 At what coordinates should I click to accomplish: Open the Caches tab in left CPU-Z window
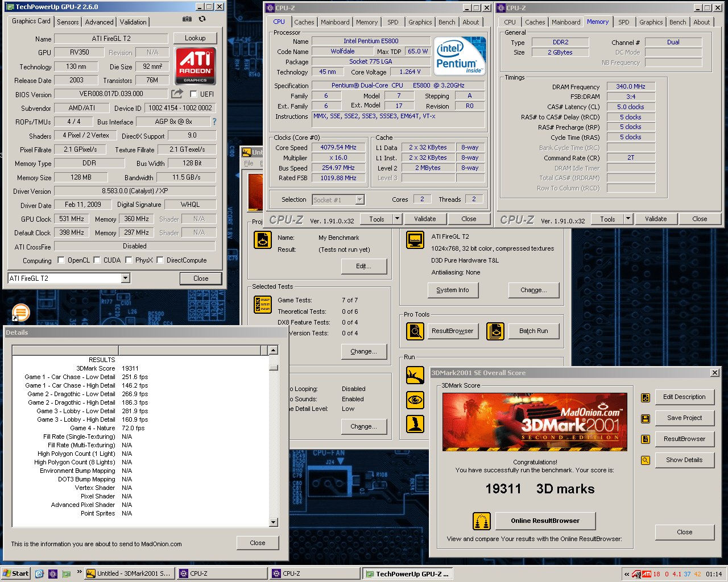click(x=304, y=22)
